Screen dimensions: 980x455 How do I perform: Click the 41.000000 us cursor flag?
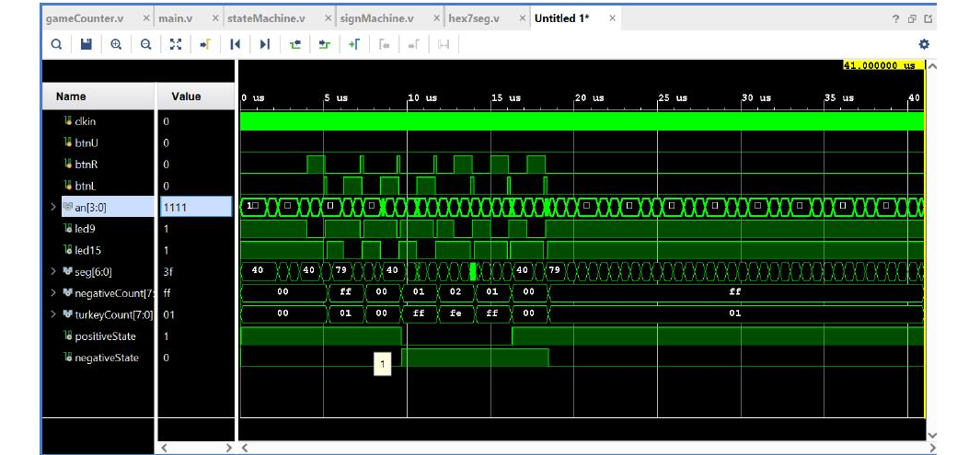pos(883,65)
